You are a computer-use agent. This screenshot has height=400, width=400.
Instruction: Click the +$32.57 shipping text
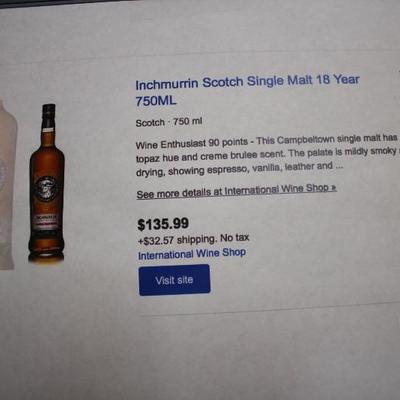click(x=177, y=240)
